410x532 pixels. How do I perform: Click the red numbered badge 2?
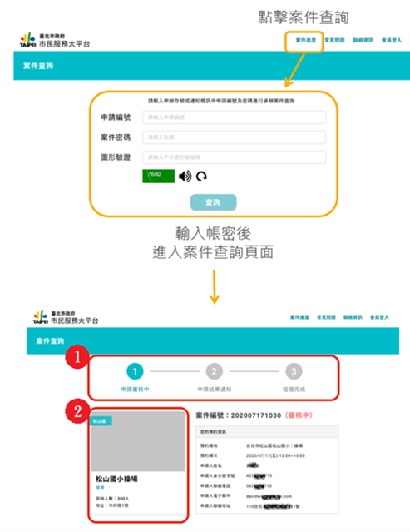77,411
